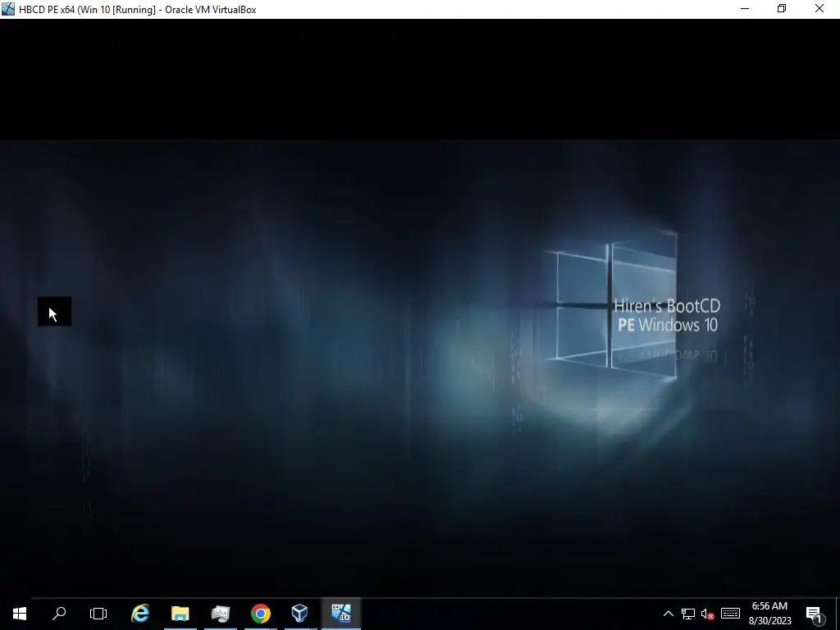The height and width of the screenshot is (630, 840).
Task: Switch to VirtualBox Manager taskbar icon
Action: tap(300, 614)
